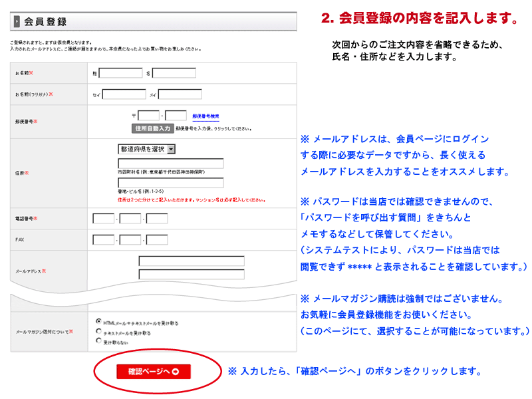This screenshot has height=399, width=532.
Task: Click the お名前 required label
Action: tap(24, 73)
